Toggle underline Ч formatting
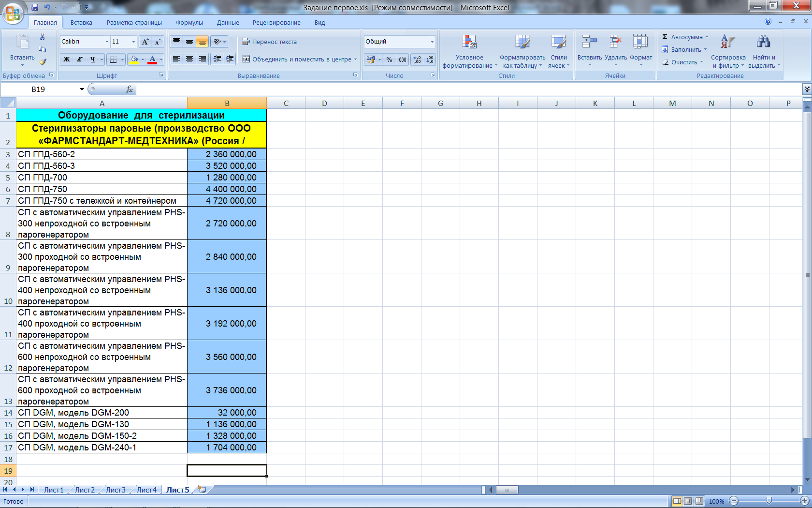Screen dimensions: 812x508 (92, 60)
